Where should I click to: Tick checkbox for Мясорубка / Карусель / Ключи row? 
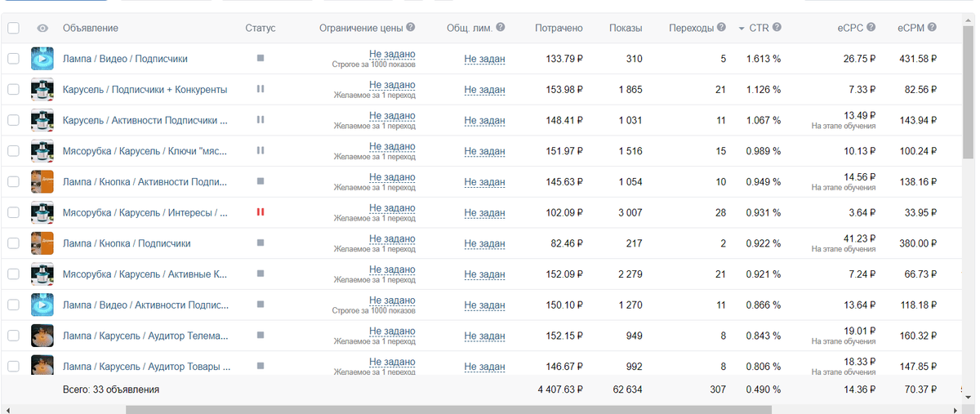13,151
